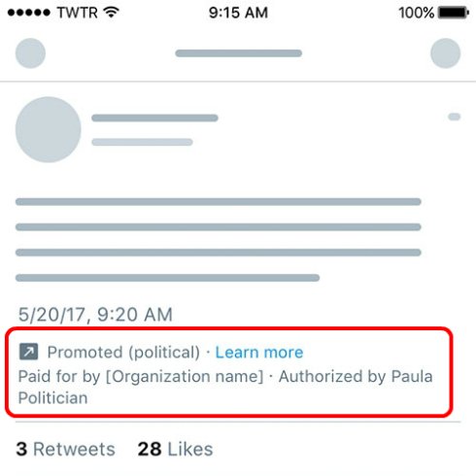This screenshot has height=476, width=476.
Task: View the 3 Retweets list
Action: 66,449
